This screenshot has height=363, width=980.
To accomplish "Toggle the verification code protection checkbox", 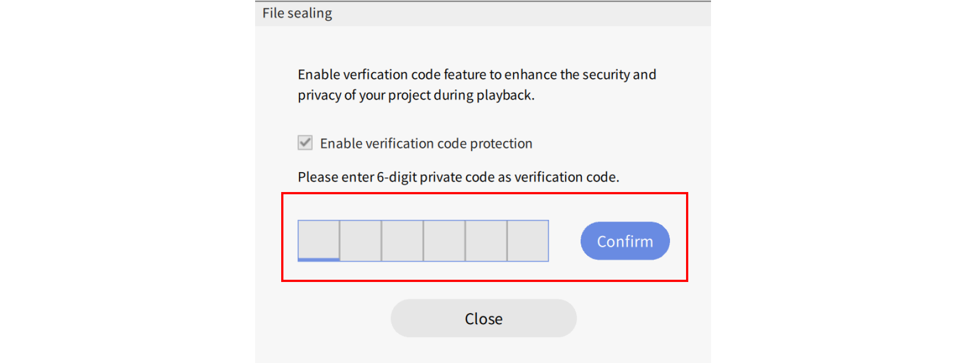I will tap(305, 143).
